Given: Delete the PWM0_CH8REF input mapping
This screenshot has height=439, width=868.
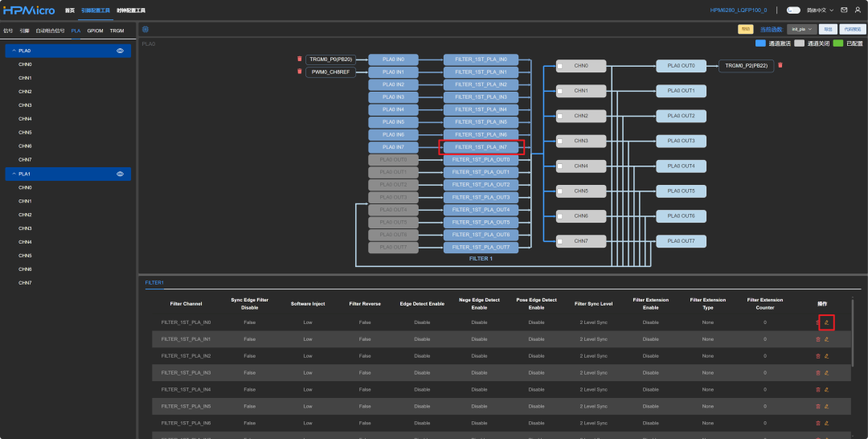Looking at the screenshot, I should [x=300, y=72].
